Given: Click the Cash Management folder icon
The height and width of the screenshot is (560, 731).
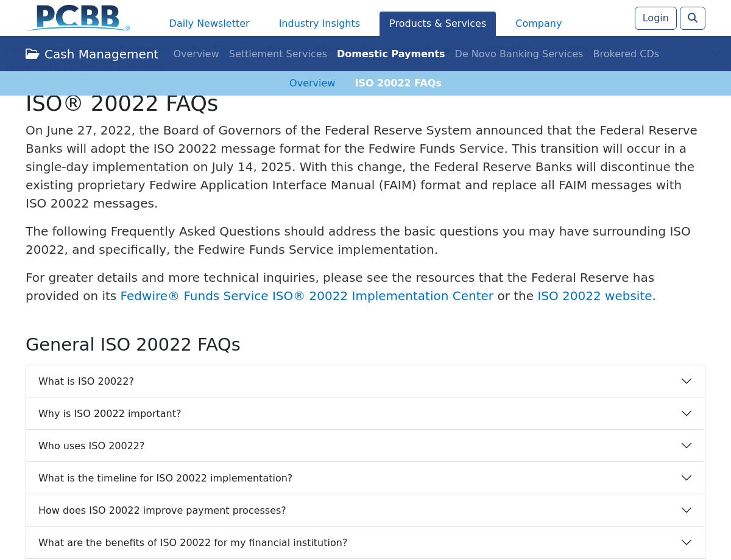Looking at the screenshot, I should tap(32, 54).
